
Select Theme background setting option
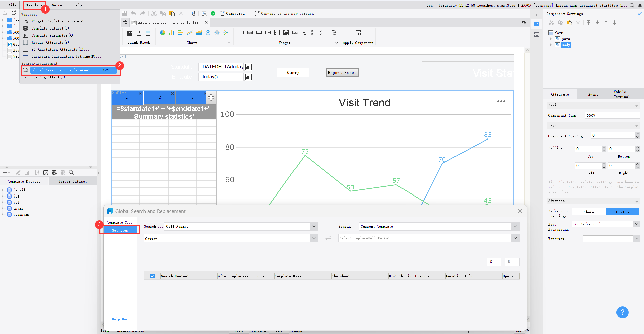tap(589, 212)
